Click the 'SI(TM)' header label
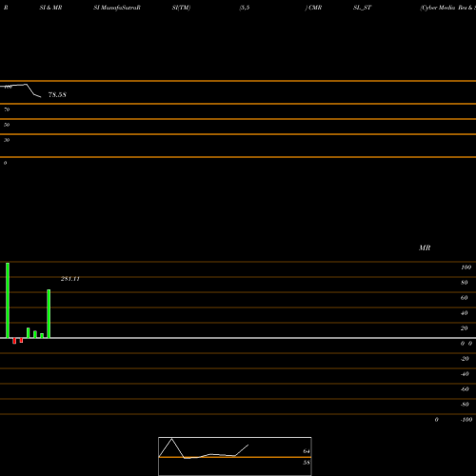The image size is (476, 476). click(181, 8)
